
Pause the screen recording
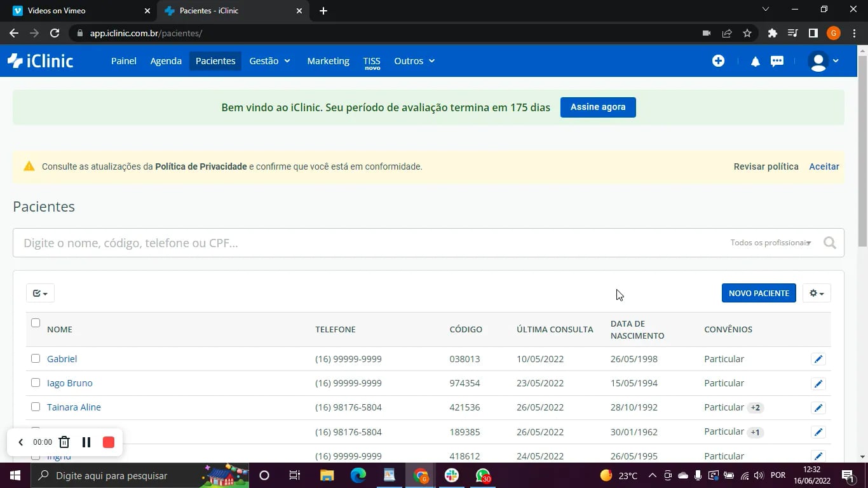point(86,442)
